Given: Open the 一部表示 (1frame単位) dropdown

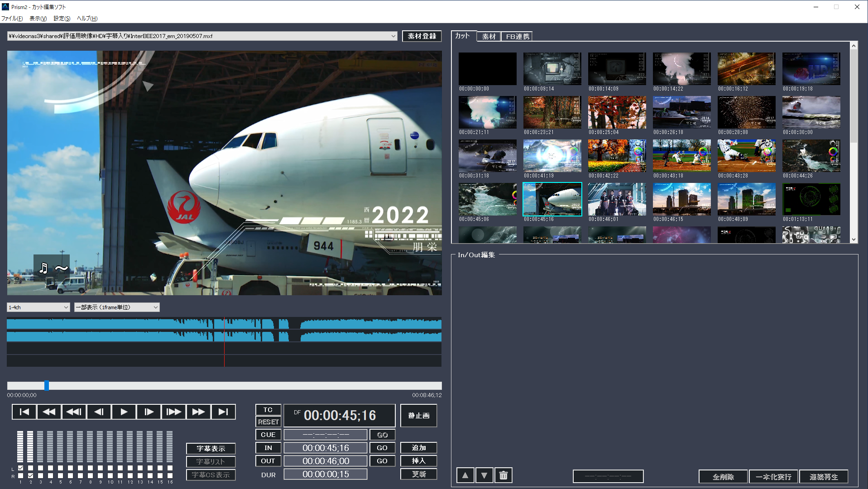Looking at the screenshot, I should tap(155, 307).
